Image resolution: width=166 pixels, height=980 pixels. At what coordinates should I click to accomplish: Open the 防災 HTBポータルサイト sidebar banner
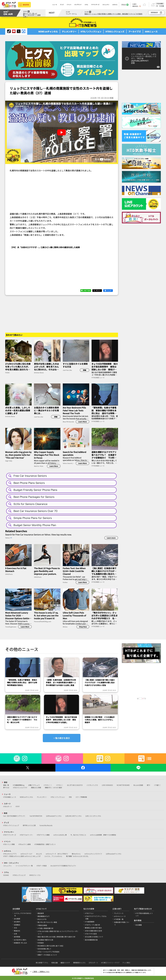[x=141, y=218]
